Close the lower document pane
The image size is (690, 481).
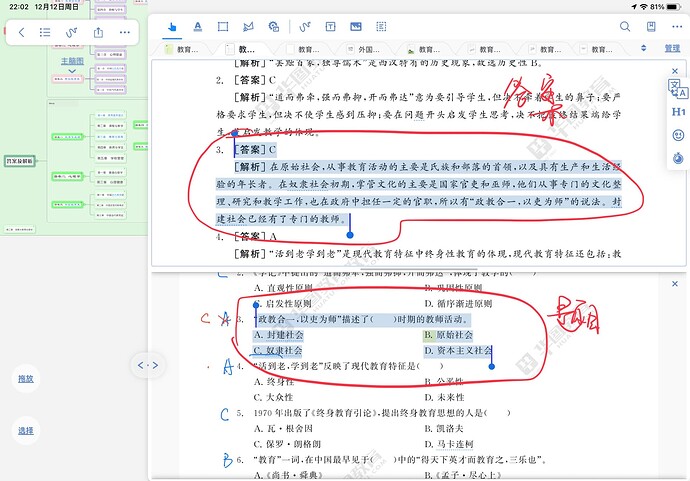675,284
